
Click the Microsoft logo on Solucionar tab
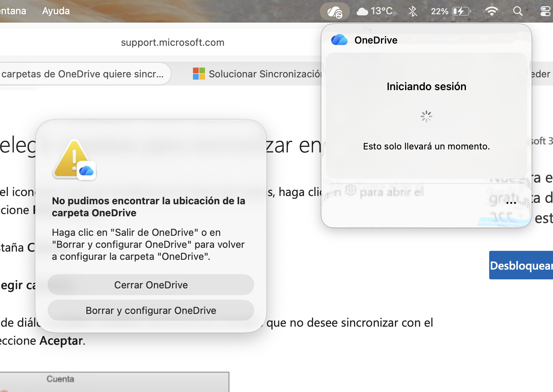point(199,74)
